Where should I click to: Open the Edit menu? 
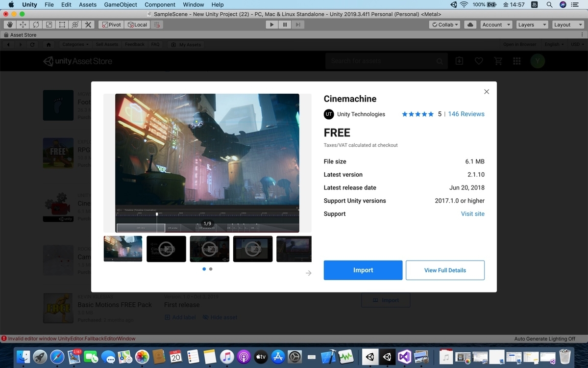[66, 4]
